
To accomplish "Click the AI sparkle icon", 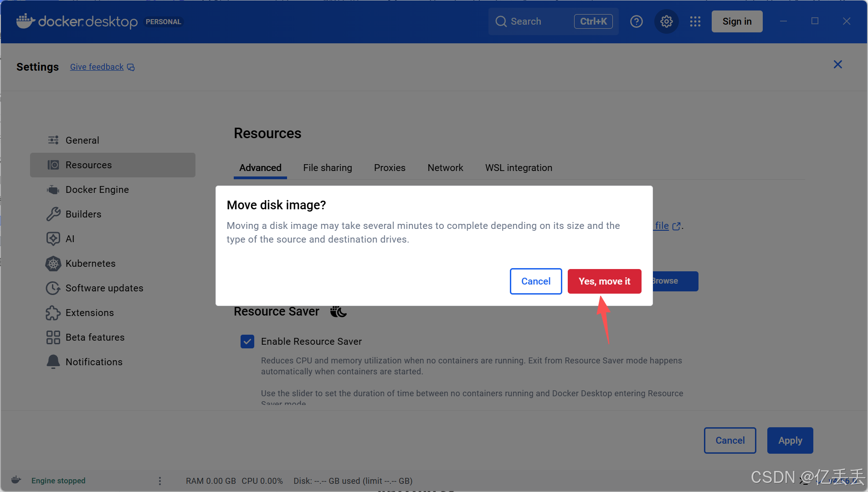I will tap(53, 238).
